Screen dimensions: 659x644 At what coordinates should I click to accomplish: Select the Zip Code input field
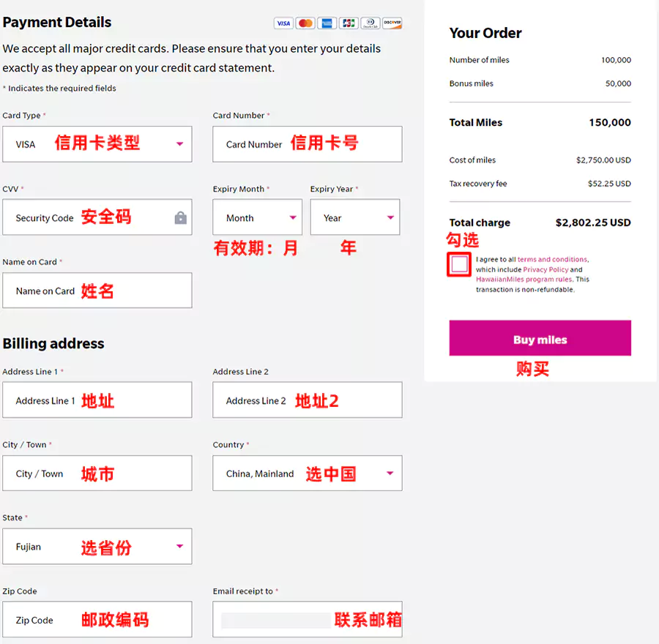97,620
